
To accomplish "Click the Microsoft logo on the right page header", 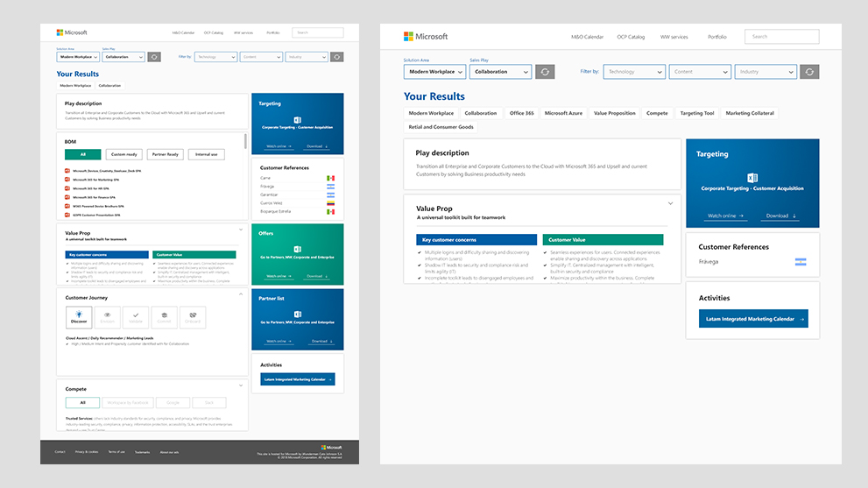I will (x=426, y=37).
